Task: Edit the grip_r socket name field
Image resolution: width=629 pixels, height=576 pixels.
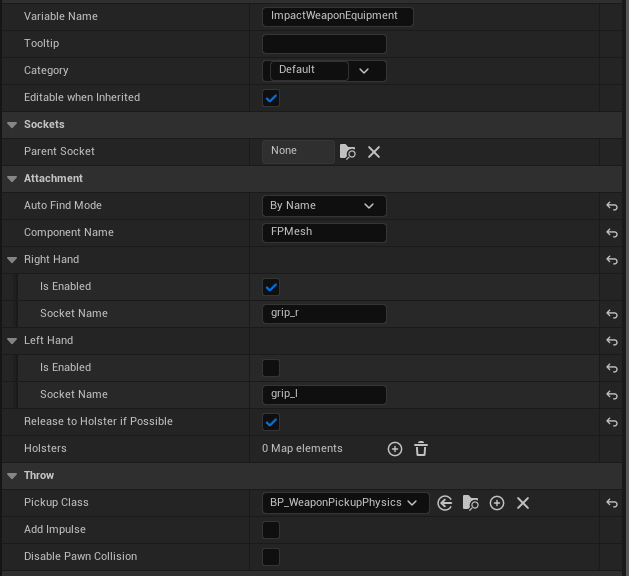Action: coord(324,314)
